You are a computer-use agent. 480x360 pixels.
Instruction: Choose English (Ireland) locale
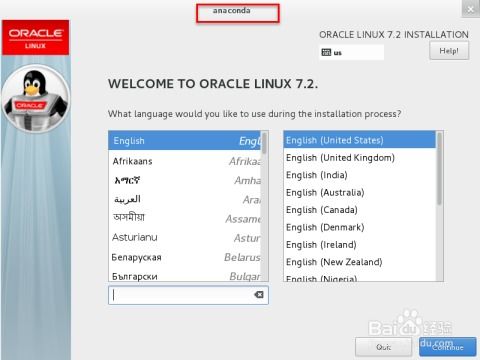tap(360, 245)
